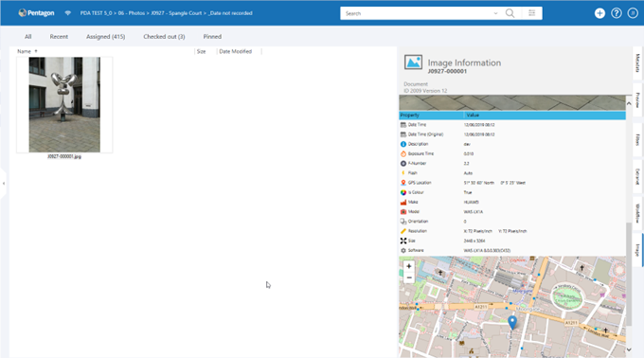Click the Size value 2448 x 3264

click(474, 241)
